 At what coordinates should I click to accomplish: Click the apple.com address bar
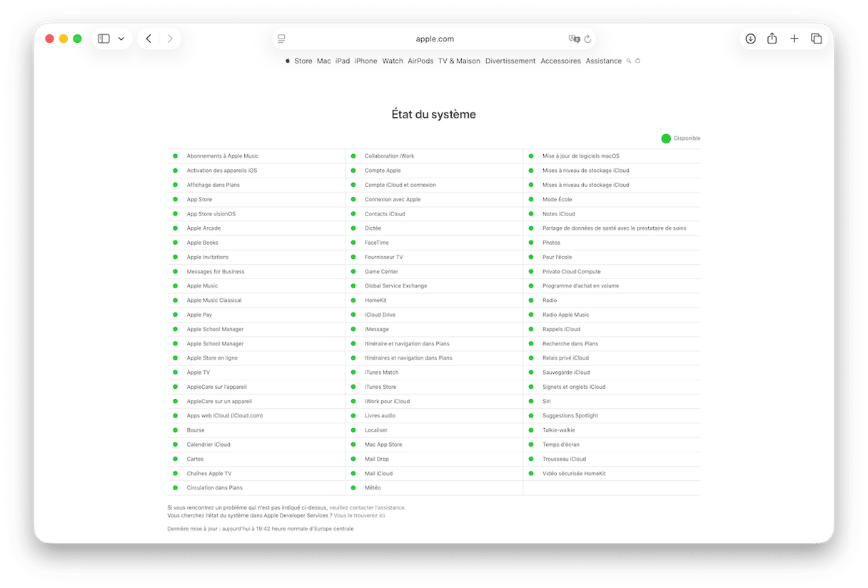(434, 39)
